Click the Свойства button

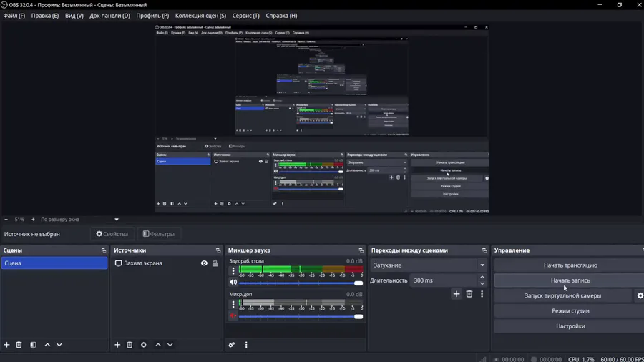coord(112,234)
